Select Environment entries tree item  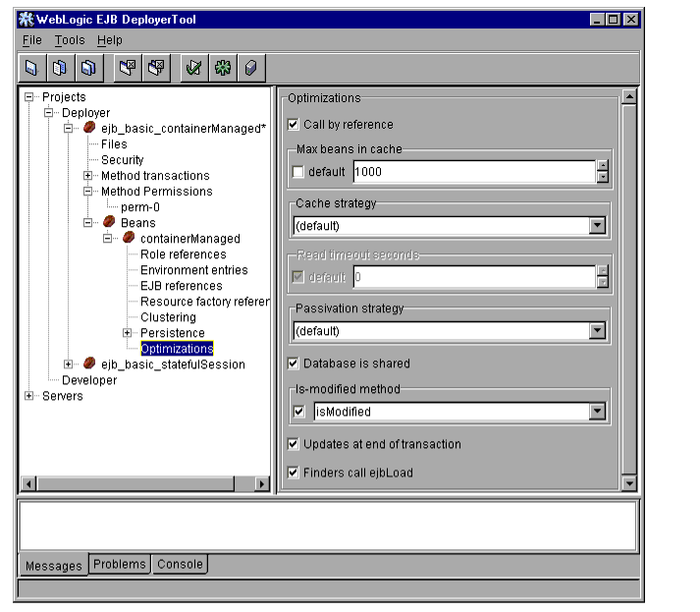194,270
